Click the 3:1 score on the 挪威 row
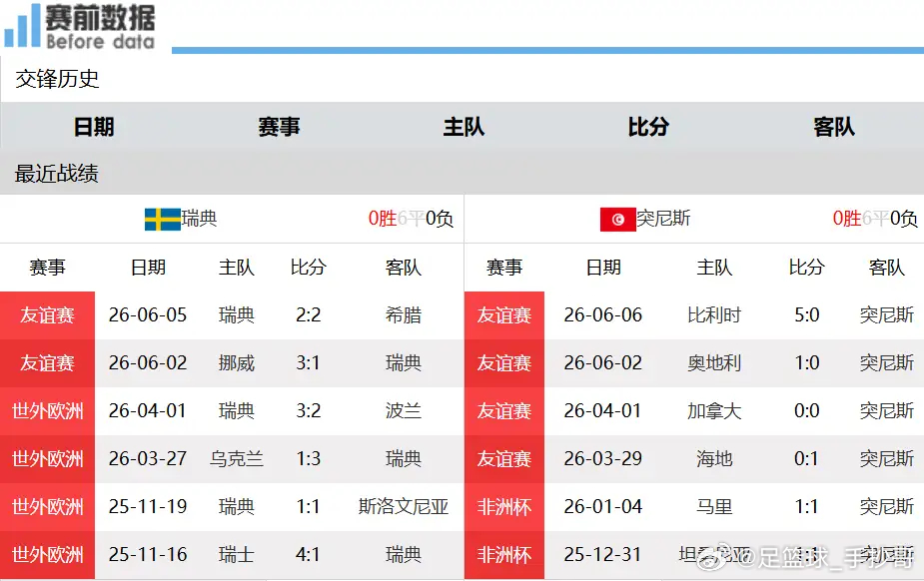The width and height of the screenshot is (924, 581). pyautogui.click(x=309, y=363)
